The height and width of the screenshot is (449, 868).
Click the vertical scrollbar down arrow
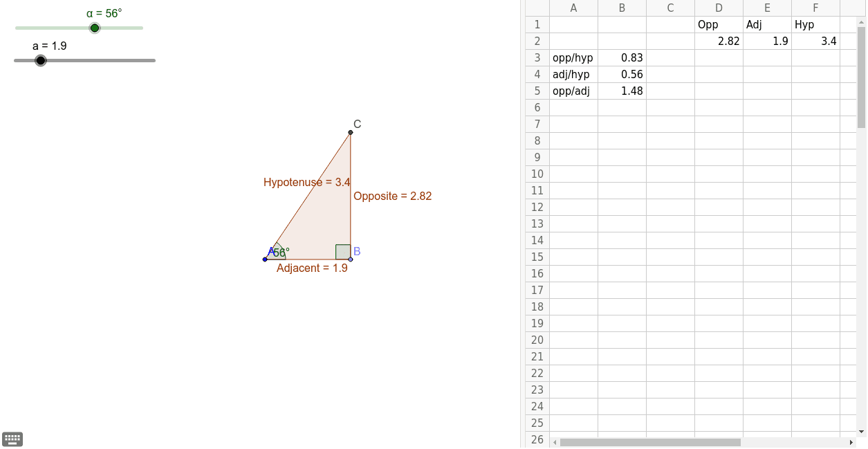click(x=861, y=432)
